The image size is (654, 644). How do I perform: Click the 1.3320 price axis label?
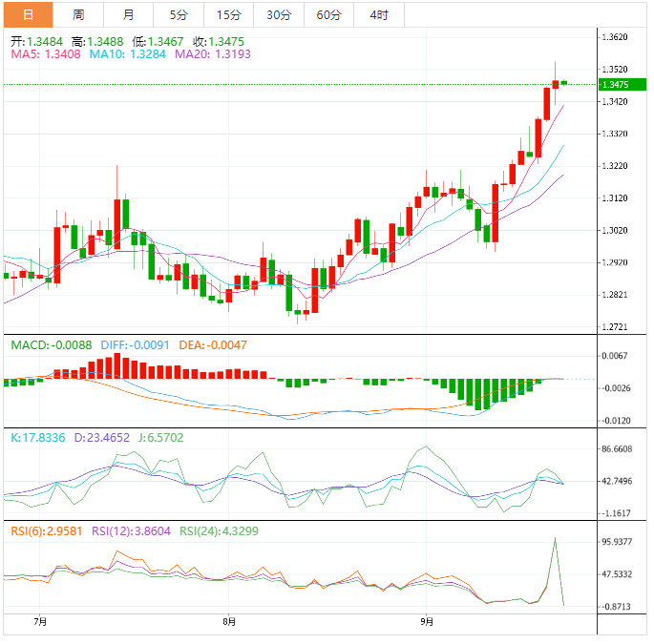click(615, 134)
